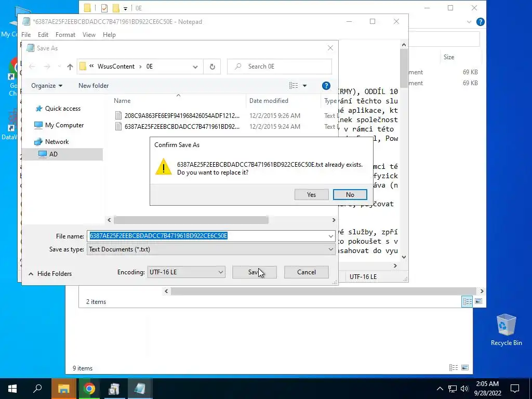The height and width of the screenshot is (399, 532).
Task: Open network status tray icon
Action: (453, 389)
